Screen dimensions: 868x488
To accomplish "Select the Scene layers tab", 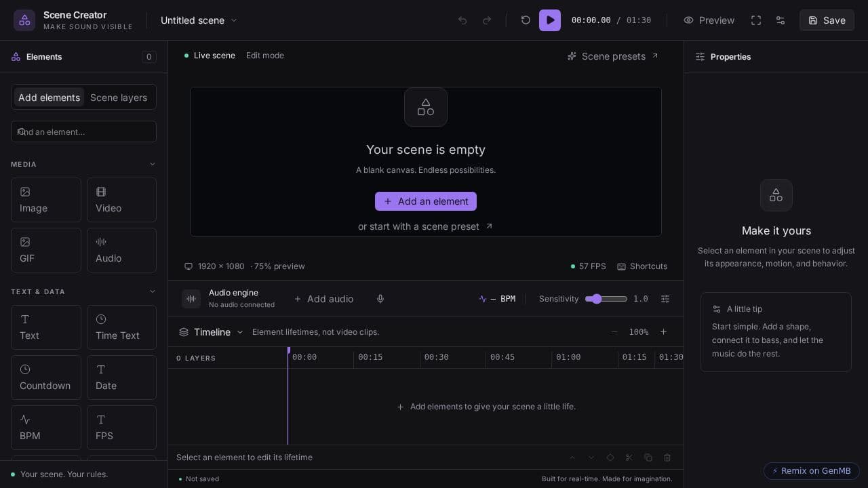I will coord(119,98).
